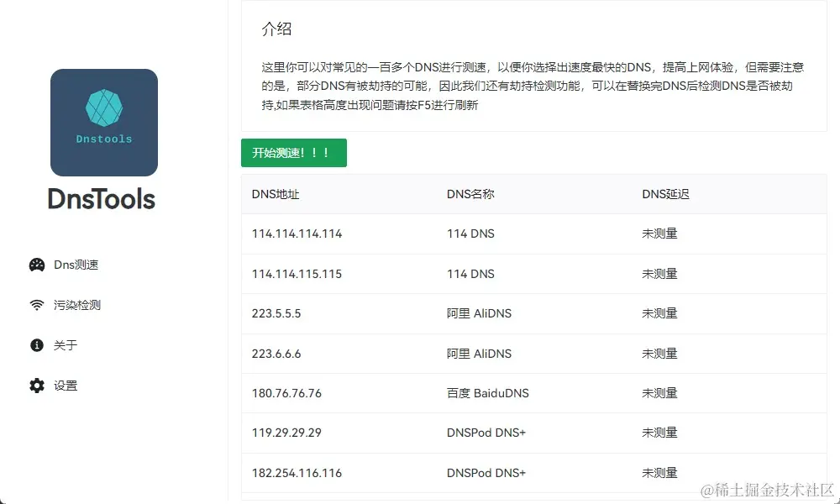This screenshot has height=504, width=840.
Task: Click the DnsTools title text
Action: coord(102,199)
